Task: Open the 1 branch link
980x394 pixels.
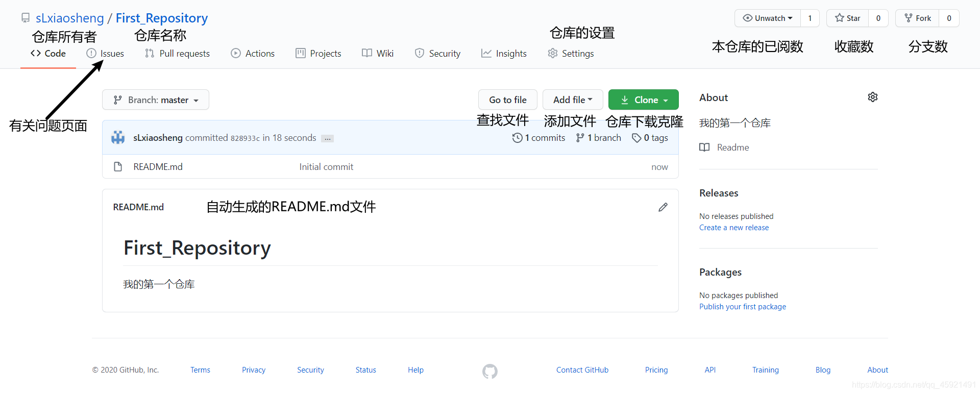Action: [598, 138]
